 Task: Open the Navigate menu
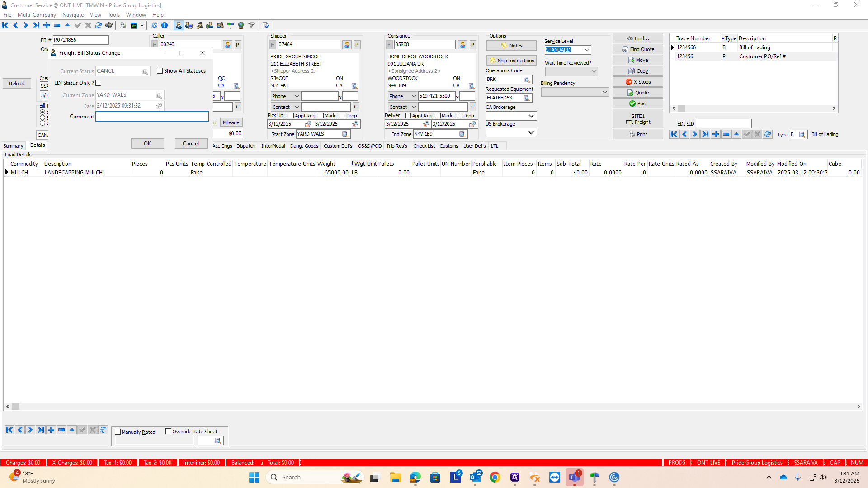click(x=73, y=15)
